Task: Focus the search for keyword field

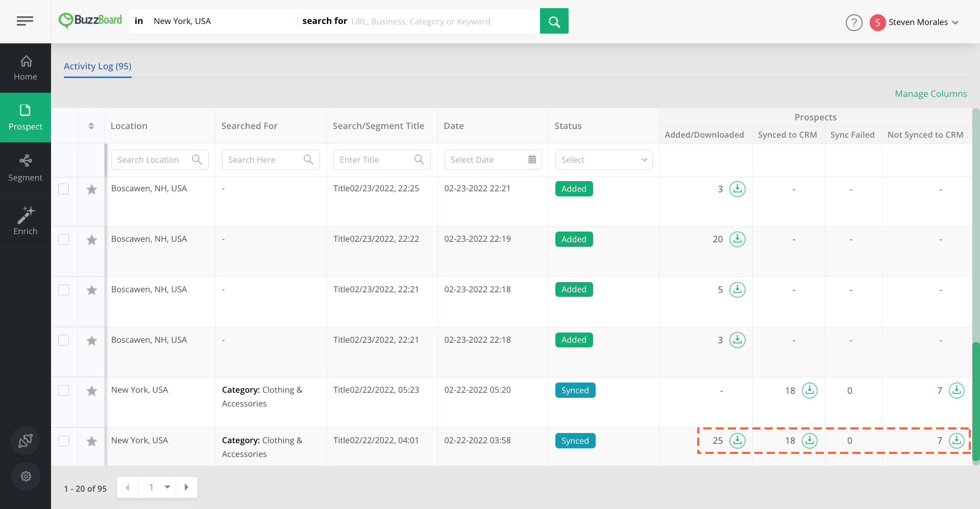Action: (x=444, y=21)
